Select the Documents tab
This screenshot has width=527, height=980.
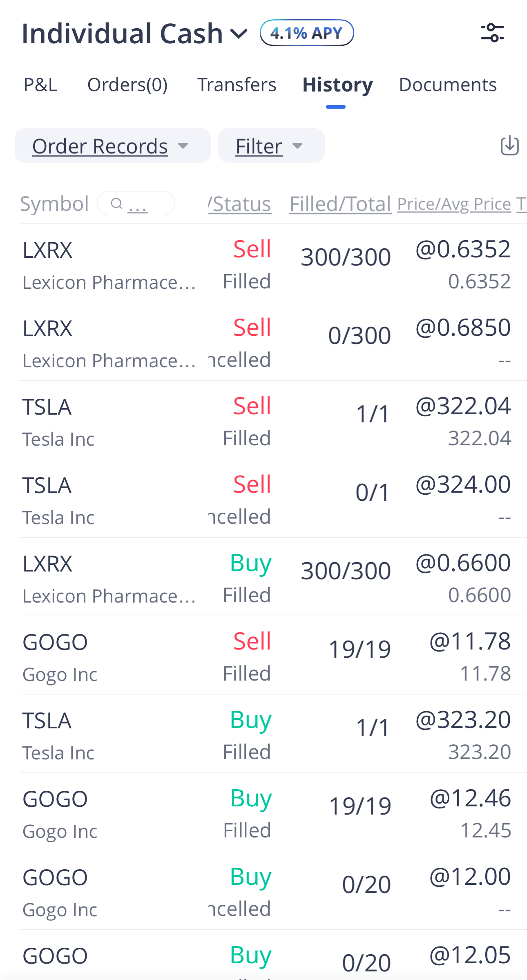[447, 85]
